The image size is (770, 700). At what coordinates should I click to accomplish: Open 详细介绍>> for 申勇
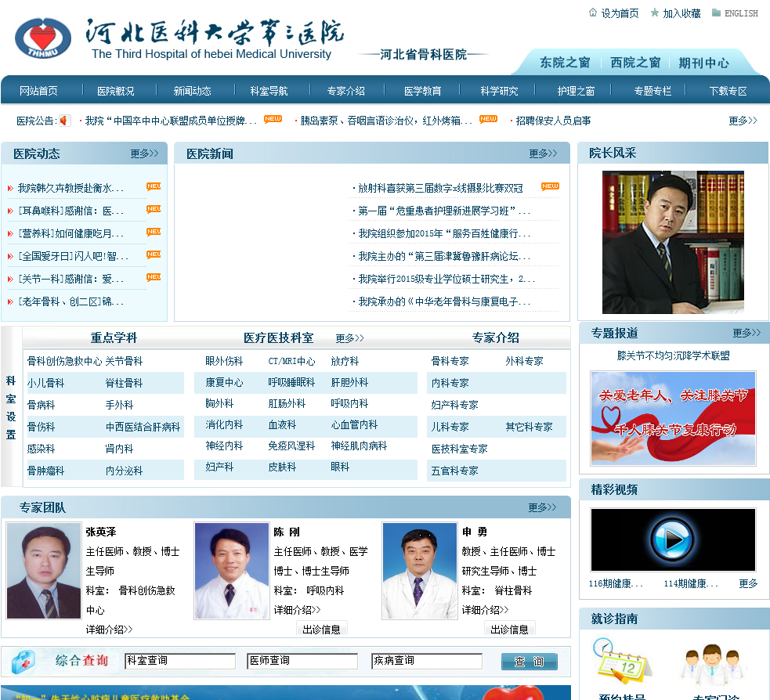[485, 610]
